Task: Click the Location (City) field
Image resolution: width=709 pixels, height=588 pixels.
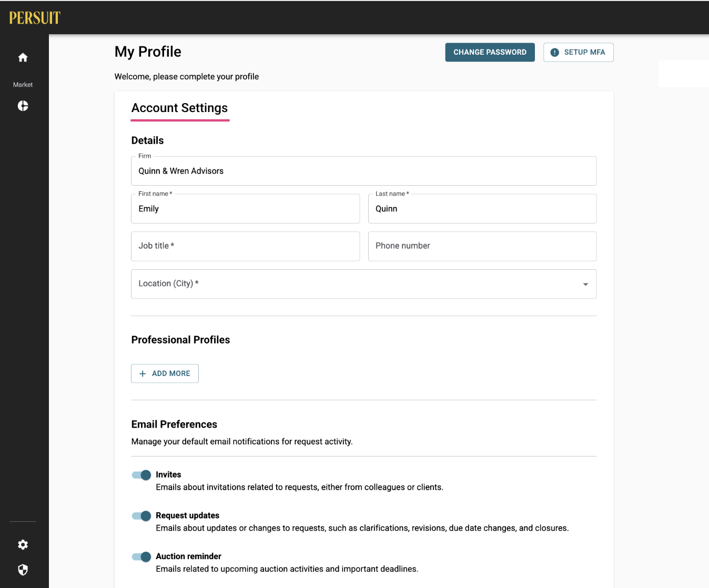Action: 363,284
